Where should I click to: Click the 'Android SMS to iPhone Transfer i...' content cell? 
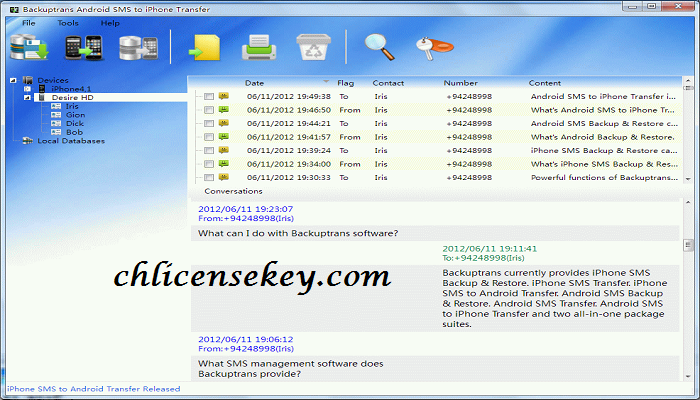pos(603,96)
